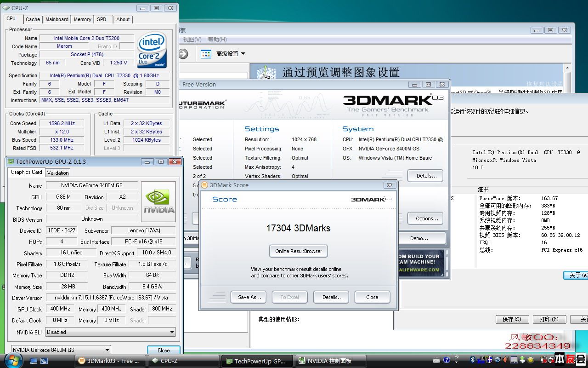Viewport: 588px width, 368px height.
Task: Click the Device ID field 10DE - 0427
Action: coord(61,230)
